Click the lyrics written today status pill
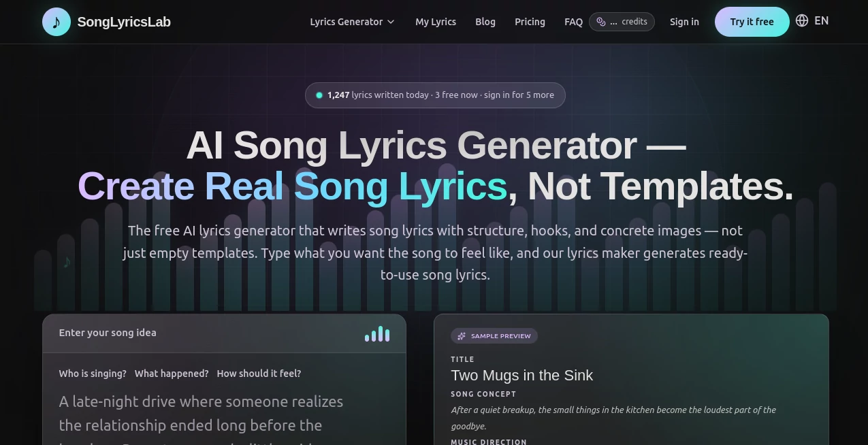Screen dimensions: 868x445 coord(435,95)
